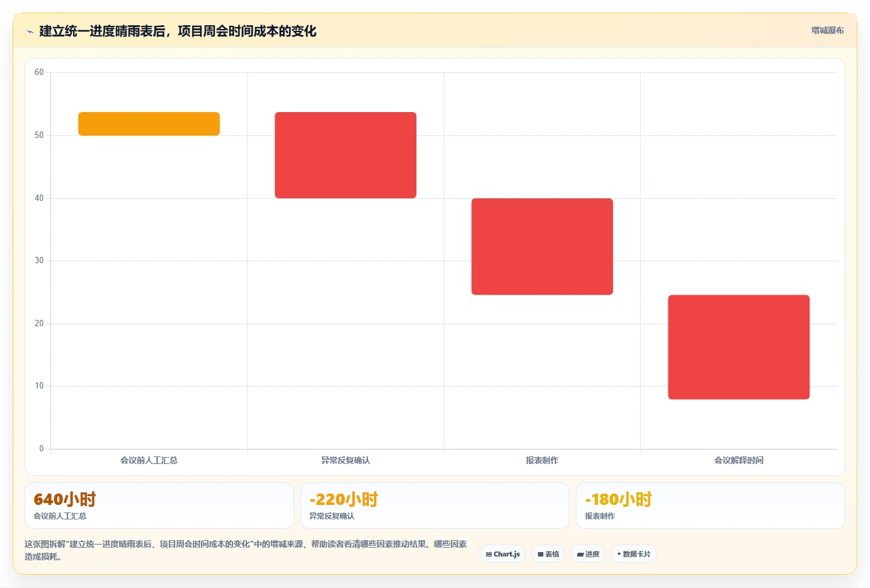Screen dimensions: 870x588
Task: Select the 进度 tag chip
Action: coord(588,554)
